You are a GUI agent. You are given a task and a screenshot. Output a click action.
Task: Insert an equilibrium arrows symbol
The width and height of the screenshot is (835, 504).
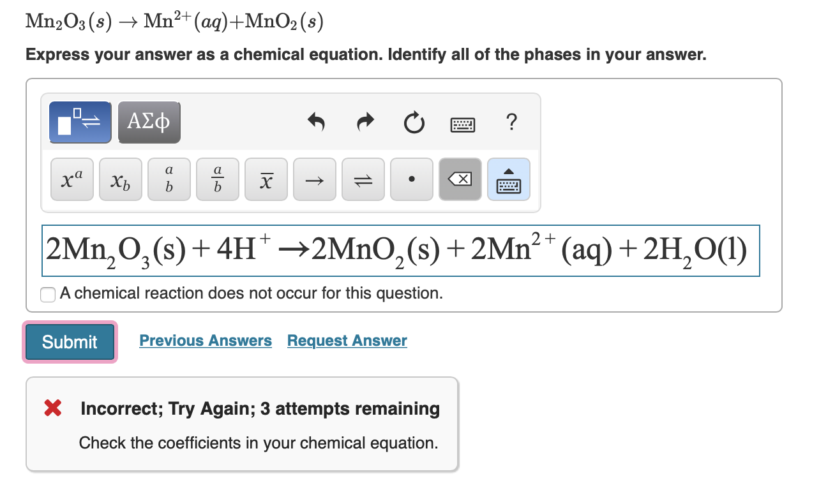[x=363, y=180]
